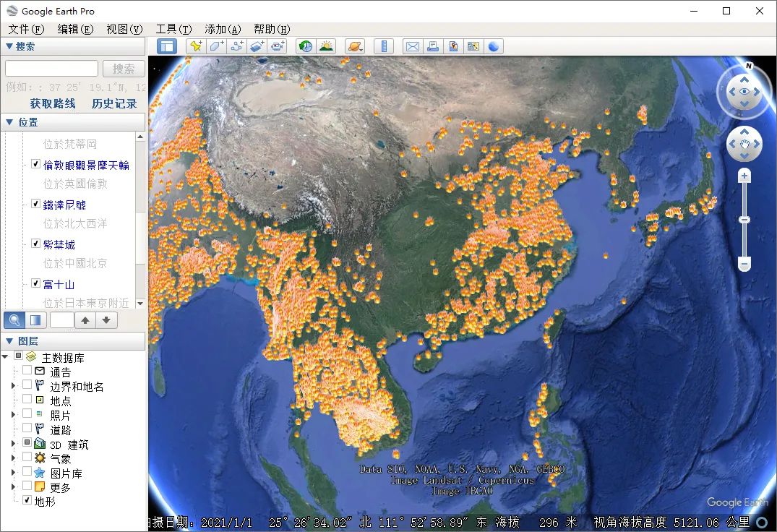Viewport: 777px width, 532px height.
Task: Enable the 道路 layer checkbox
Action: click(27, 428)
